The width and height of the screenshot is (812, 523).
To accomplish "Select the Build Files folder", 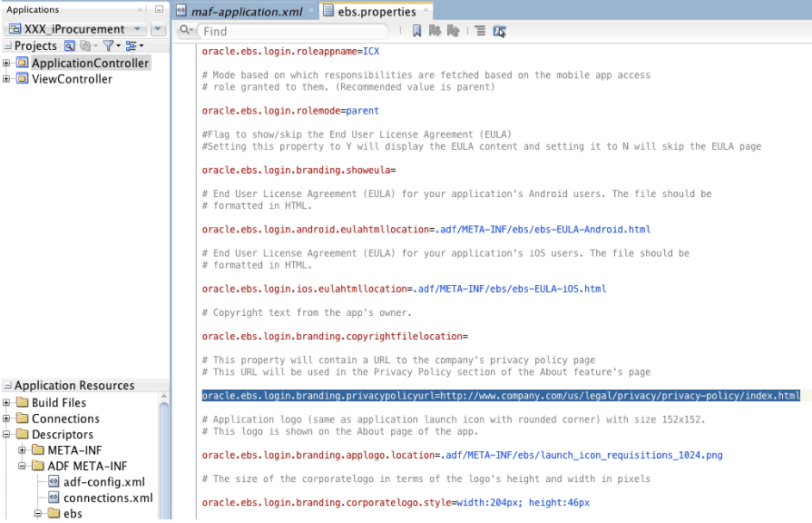I will [x=58, y=403].
